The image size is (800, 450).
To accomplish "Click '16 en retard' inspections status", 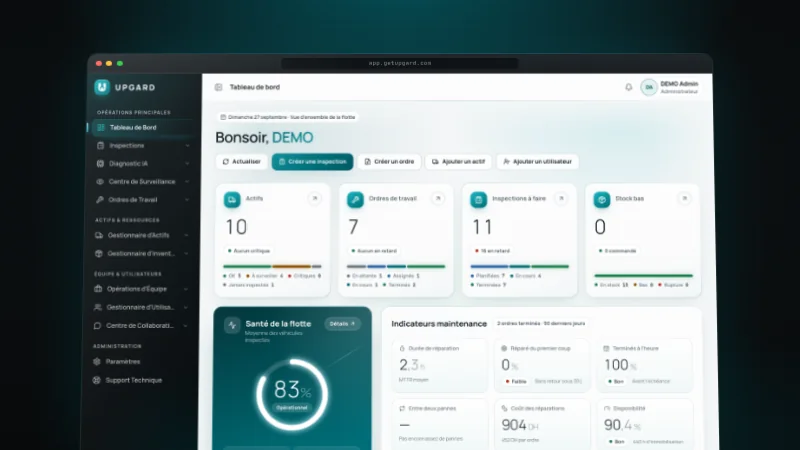I will pos(492,251).
